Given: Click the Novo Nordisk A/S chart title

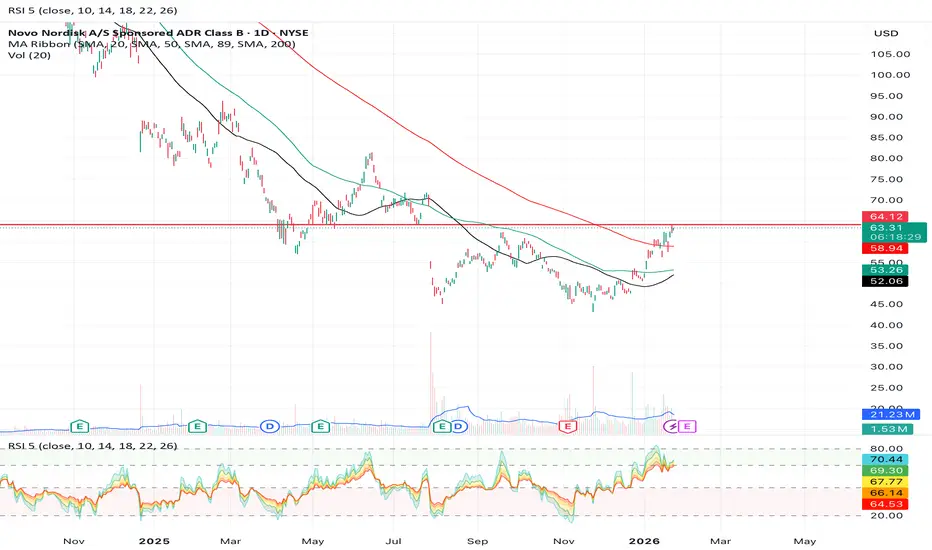Looking at the screenshot, I should tap(158, 33).
